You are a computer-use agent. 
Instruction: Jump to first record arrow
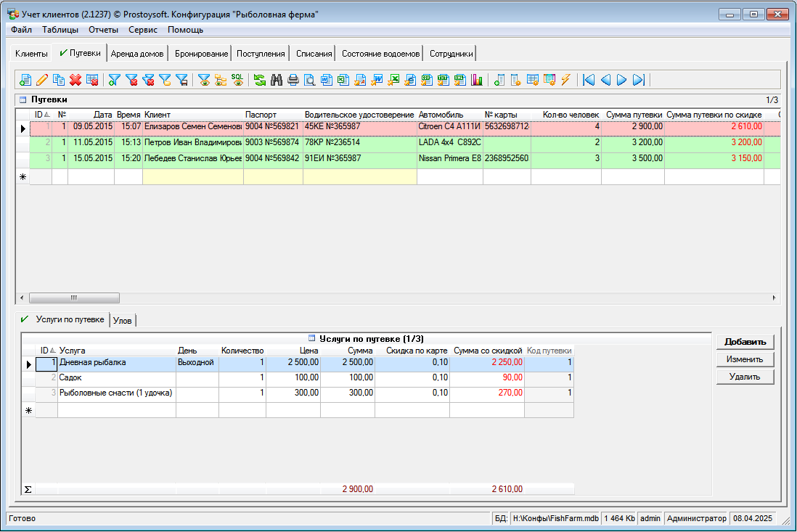[x=589, y=80]
